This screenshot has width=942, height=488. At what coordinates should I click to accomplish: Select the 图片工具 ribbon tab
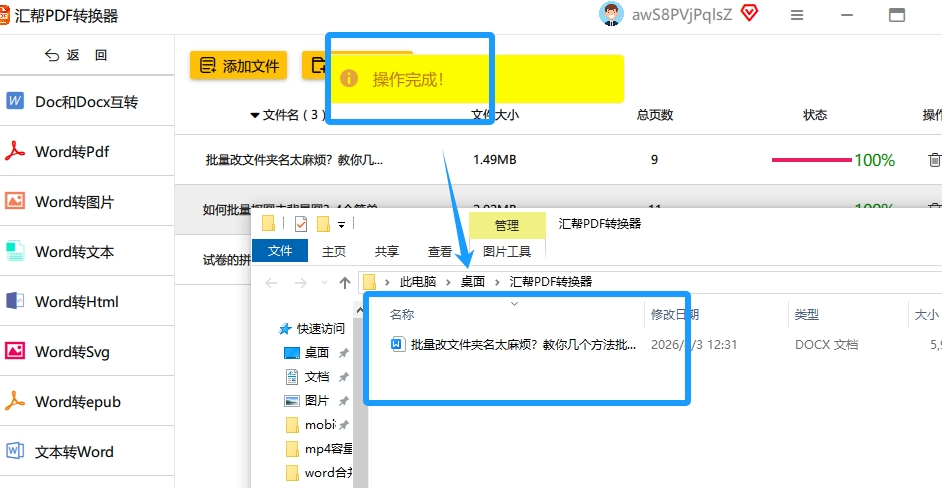click(507, 252)
